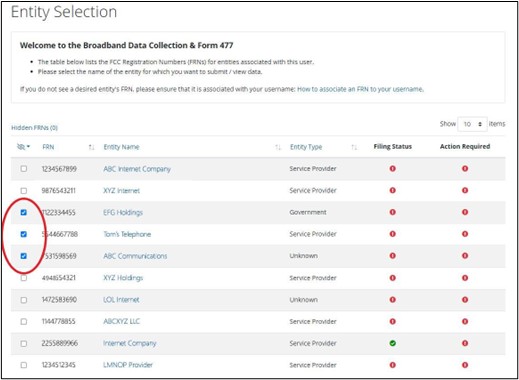
Task: Open the hide-FRN icon dropdown in table header
Action: [x=23, y=147]
